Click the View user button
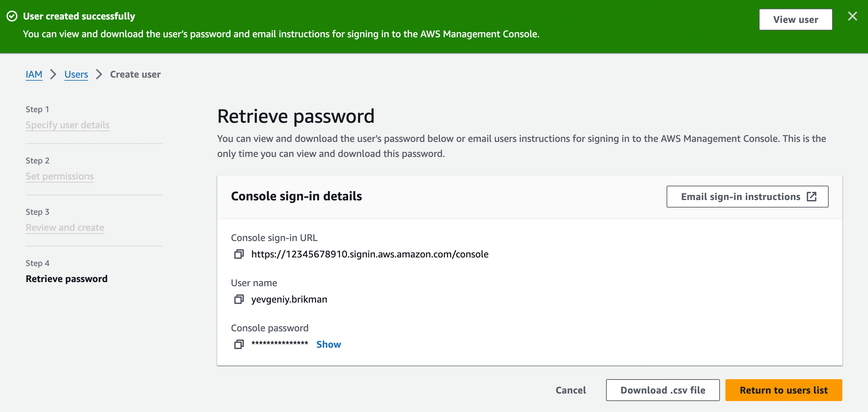Image resolution: width=868 pixels, height=412 pixels. [795, 19]
